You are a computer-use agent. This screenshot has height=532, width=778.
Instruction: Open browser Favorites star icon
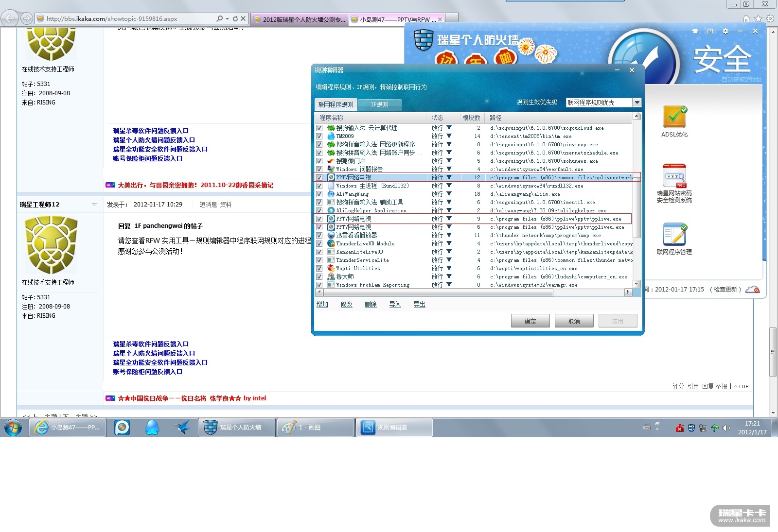758,18
